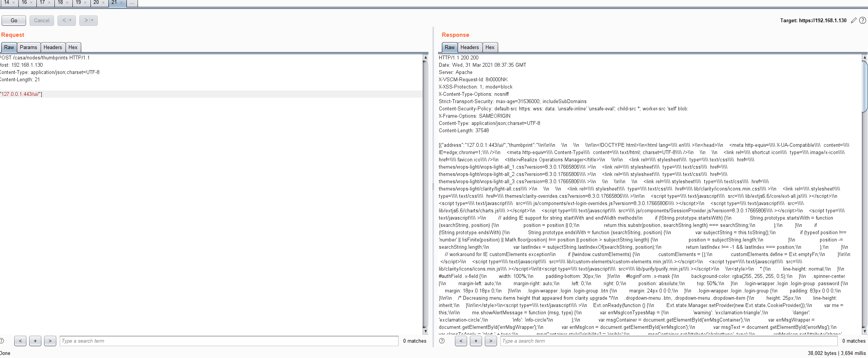
Task: Close Repeater tab 18
Action: [x=67, y=3]
